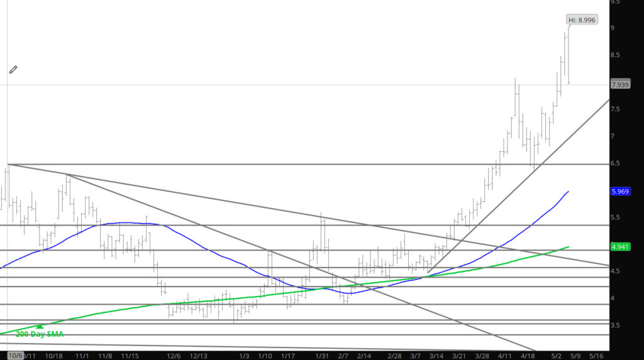Click the blue 5.969 moving average value tag

(x=621, y=191)
